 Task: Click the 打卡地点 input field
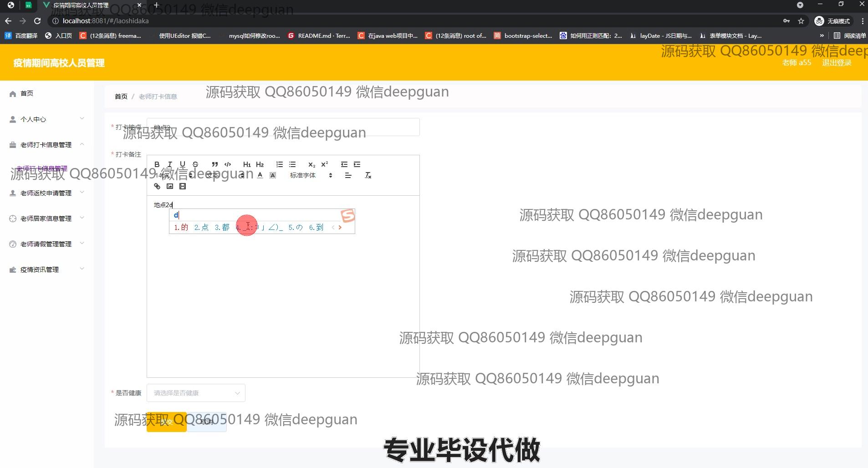[x=283, y=127]
